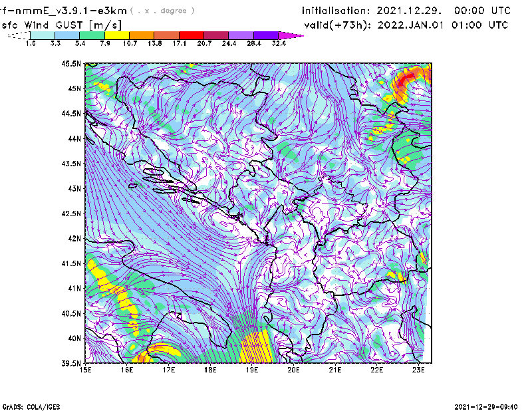The image size is (532, 411).
Task: Click the light cyan 1.6–3.3 legend swatch
Action: tap(43, 35)
